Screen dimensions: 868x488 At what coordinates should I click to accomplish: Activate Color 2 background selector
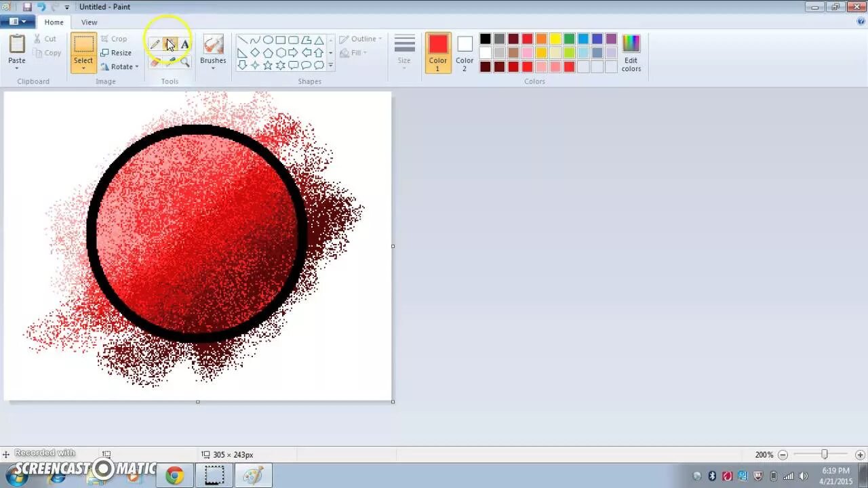[x=465, y=53]
